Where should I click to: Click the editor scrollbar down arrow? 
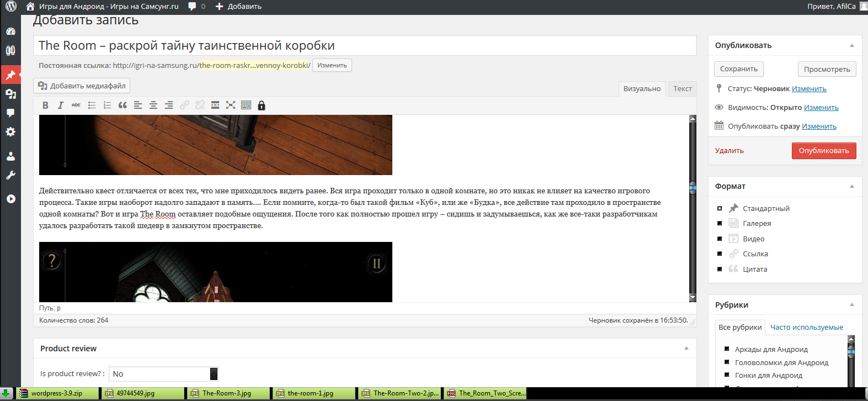click(693, 298)
